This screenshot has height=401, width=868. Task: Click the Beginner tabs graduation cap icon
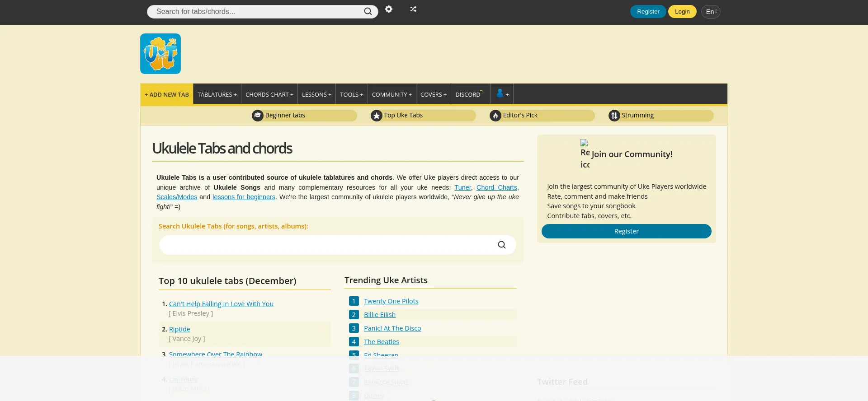click(x=258, y=116)
